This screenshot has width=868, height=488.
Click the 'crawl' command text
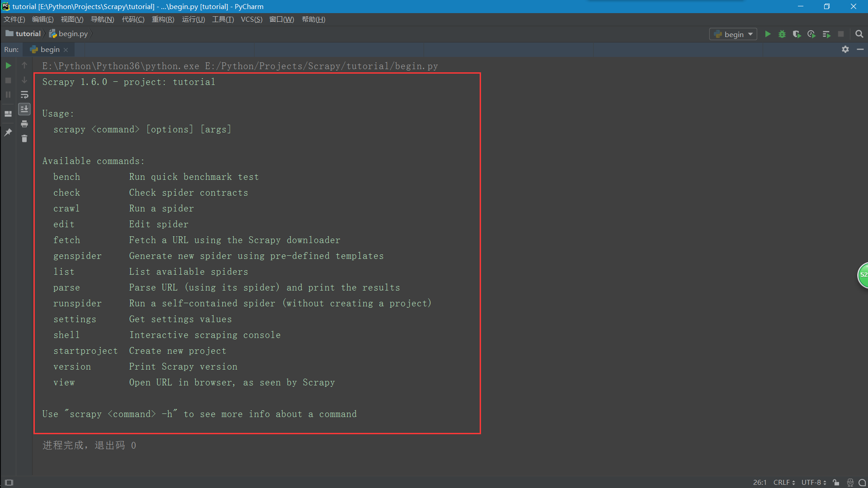click(x=66, y=208)
